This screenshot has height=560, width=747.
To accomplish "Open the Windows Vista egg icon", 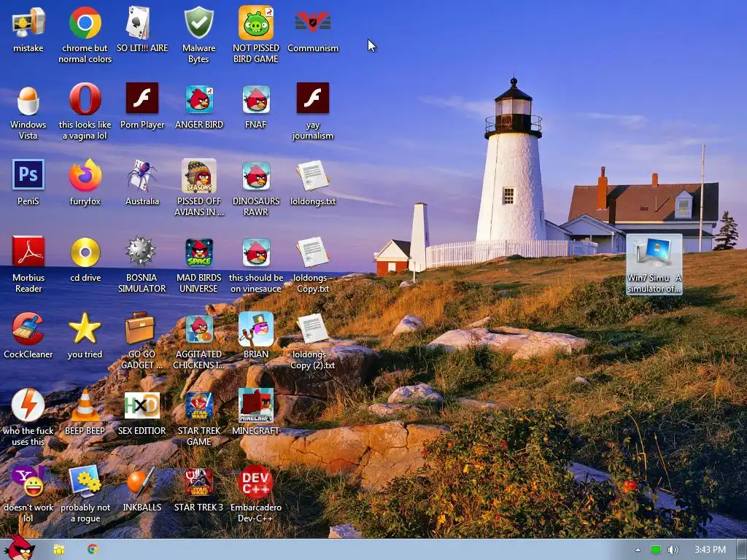I will 28,100.
